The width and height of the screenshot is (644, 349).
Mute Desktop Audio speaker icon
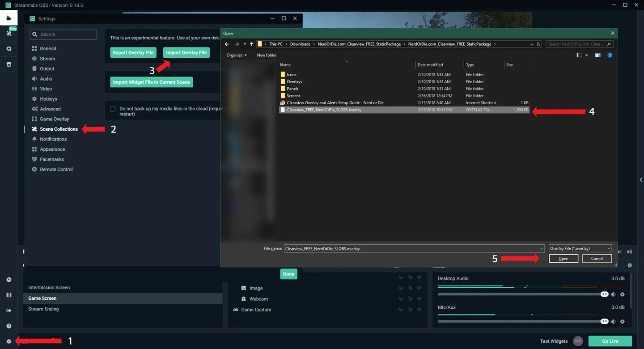[614, 294]
